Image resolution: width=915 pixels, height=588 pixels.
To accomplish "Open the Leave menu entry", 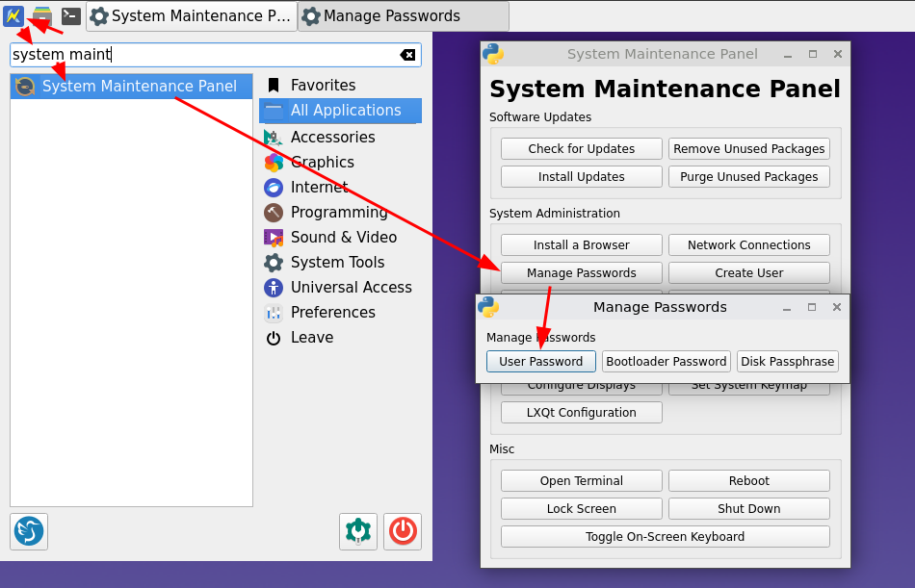I will [x=311, y=338].
